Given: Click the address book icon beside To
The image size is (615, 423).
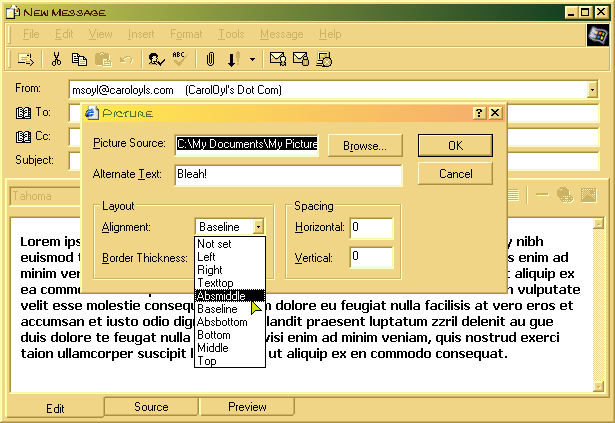Looking at the screenshot, I should [23, 113].
